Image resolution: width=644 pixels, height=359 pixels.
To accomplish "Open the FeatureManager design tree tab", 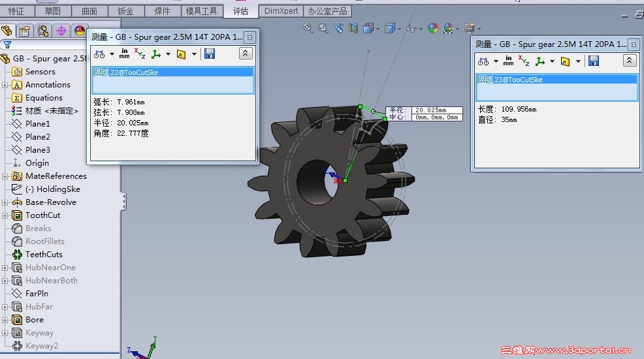I will pos(7,31).
